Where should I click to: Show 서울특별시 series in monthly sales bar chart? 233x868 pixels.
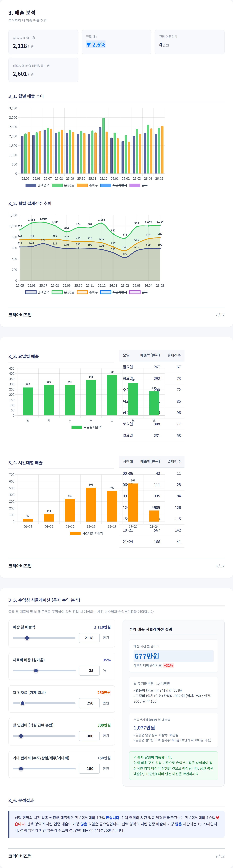pos(114,185)
